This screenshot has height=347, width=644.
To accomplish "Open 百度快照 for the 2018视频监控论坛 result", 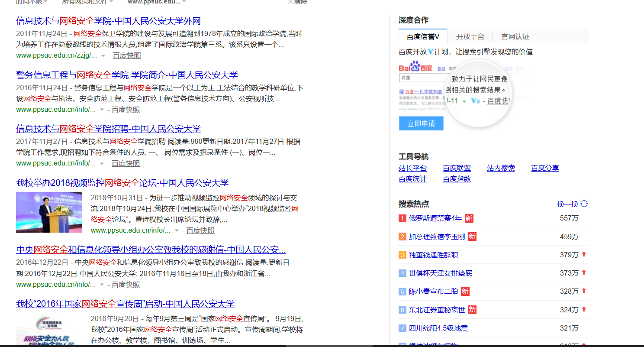I will 200,230.
